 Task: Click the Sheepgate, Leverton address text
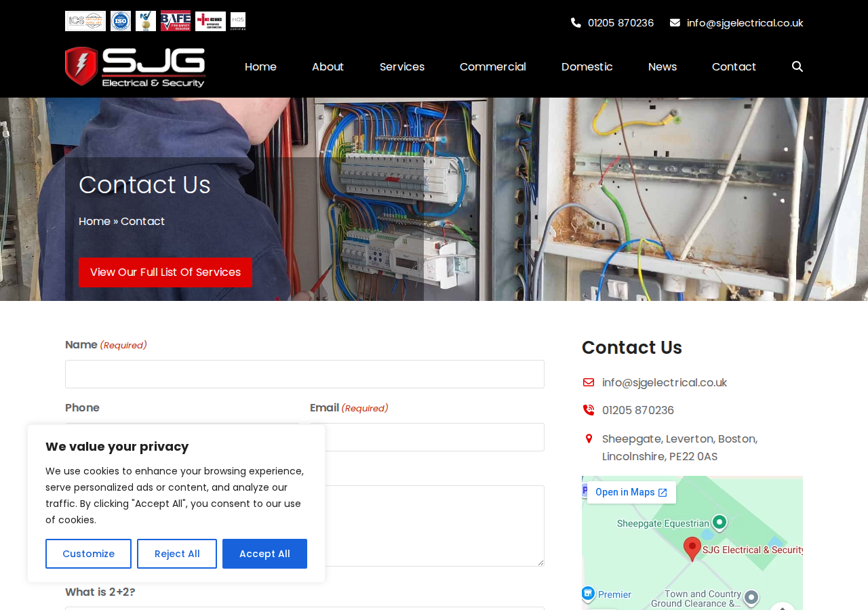point(679,447)
